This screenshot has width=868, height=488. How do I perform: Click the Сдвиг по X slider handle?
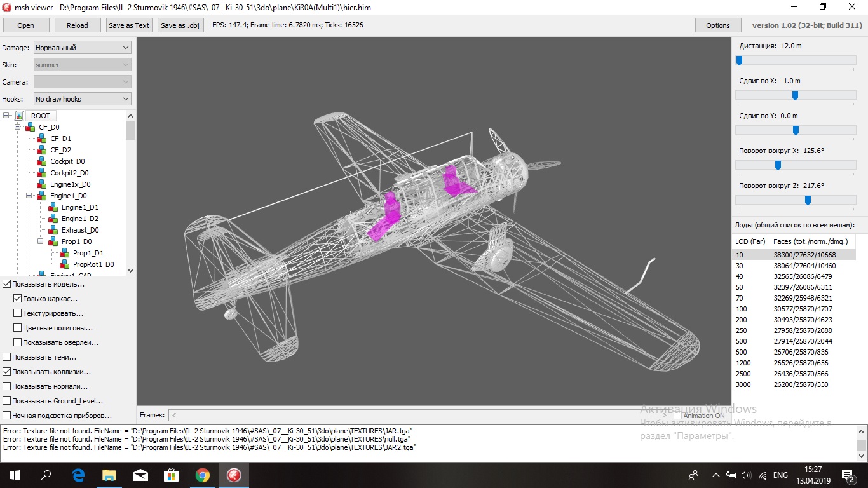(x=795, y=95)
